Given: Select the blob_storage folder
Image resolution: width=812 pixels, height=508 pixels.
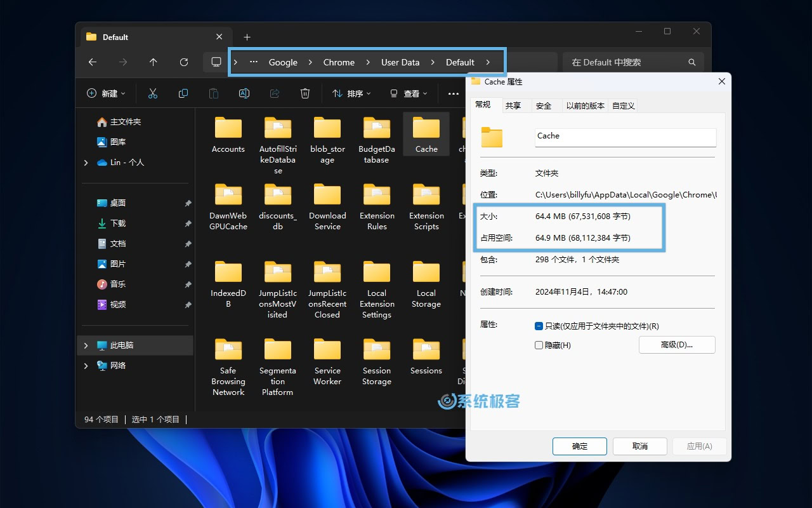Looking at the screenshot, I should tap(327, 140).
